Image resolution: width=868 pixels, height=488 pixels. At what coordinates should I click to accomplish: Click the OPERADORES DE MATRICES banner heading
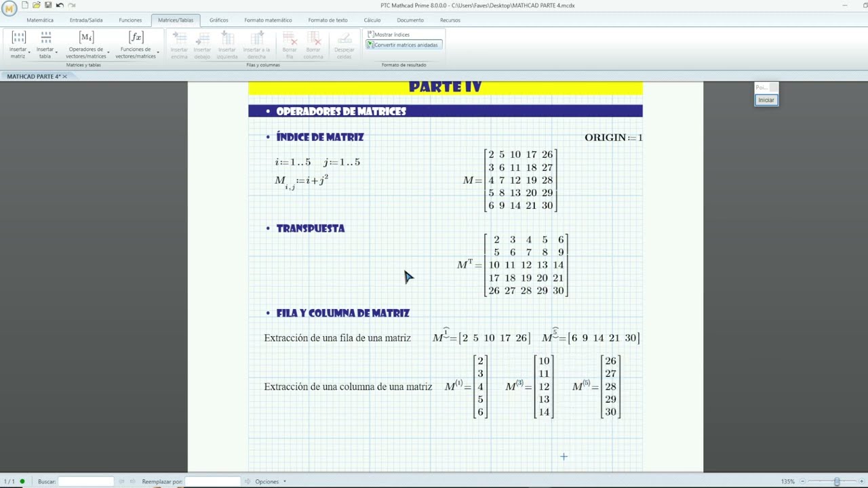[x=341, y=111]
